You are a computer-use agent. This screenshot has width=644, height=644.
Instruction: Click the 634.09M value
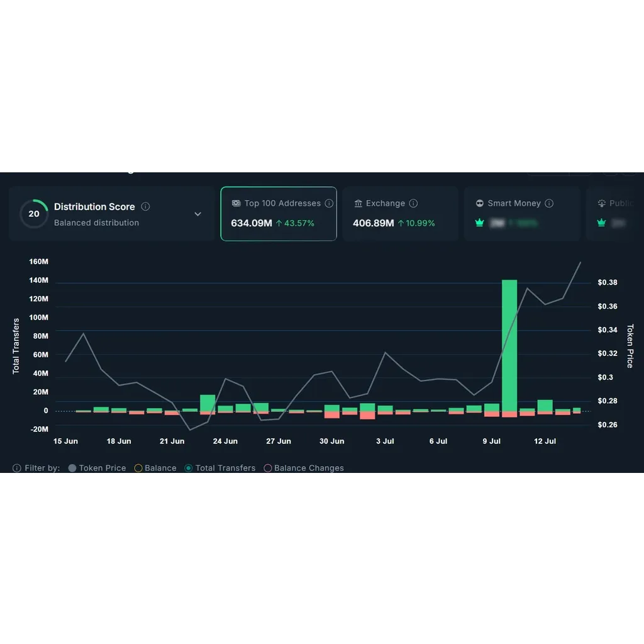click(x=252, y=223)
